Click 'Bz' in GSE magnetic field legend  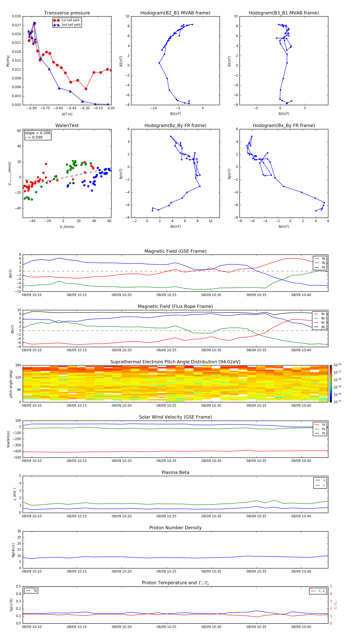[x=324, y=267]
